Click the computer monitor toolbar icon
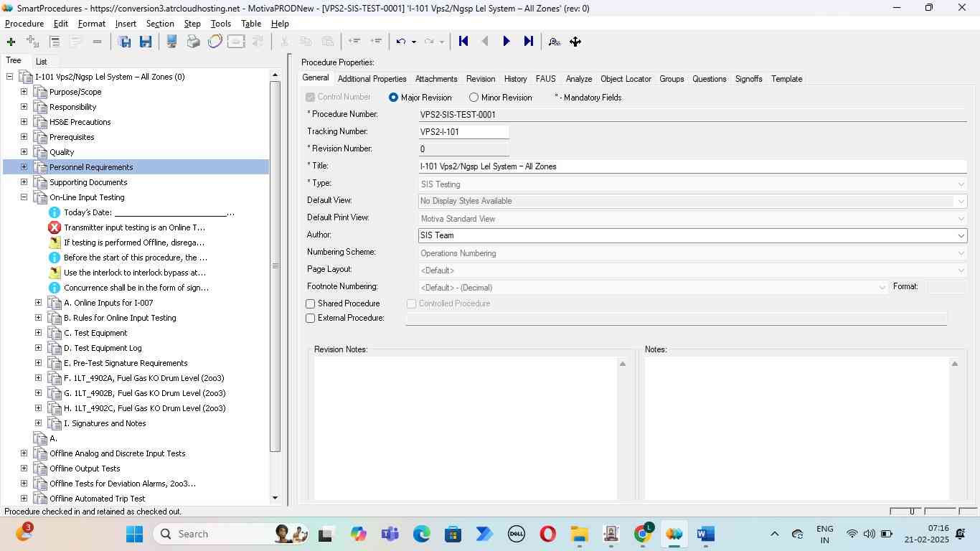The width and height of the screenshot is (980, 551). point(171,42)
